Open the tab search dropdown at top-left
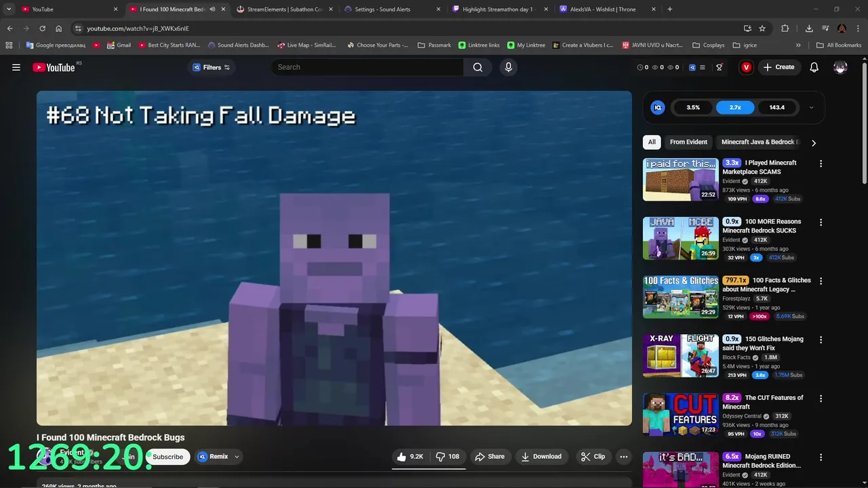 [x=9, y=9]
